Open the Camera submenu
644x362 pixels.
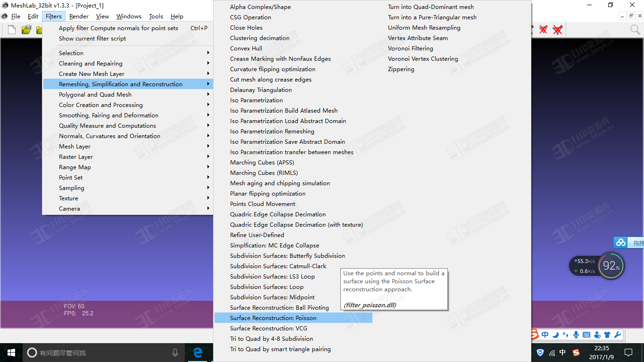coord(128,208)
